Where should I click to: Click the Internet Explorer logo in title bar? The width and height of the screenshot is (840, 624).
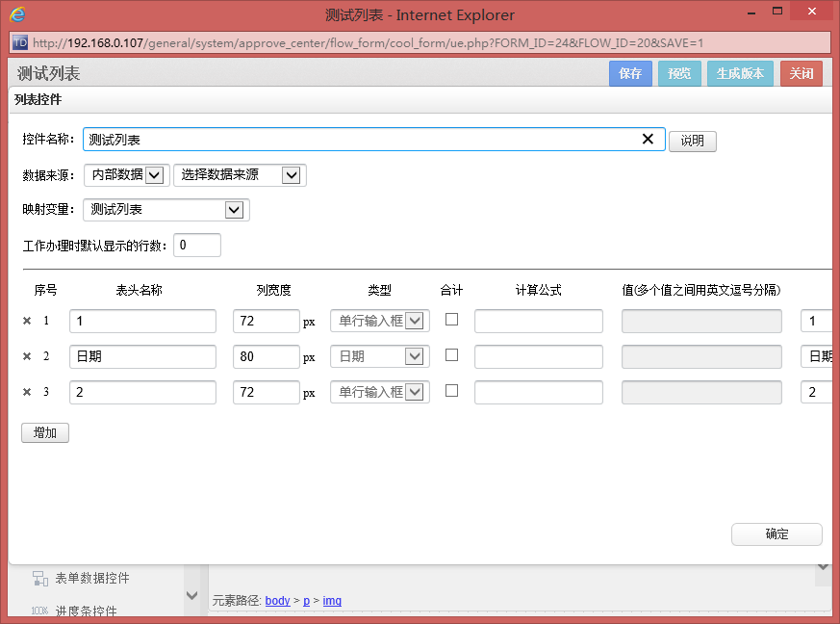[17, 14]
